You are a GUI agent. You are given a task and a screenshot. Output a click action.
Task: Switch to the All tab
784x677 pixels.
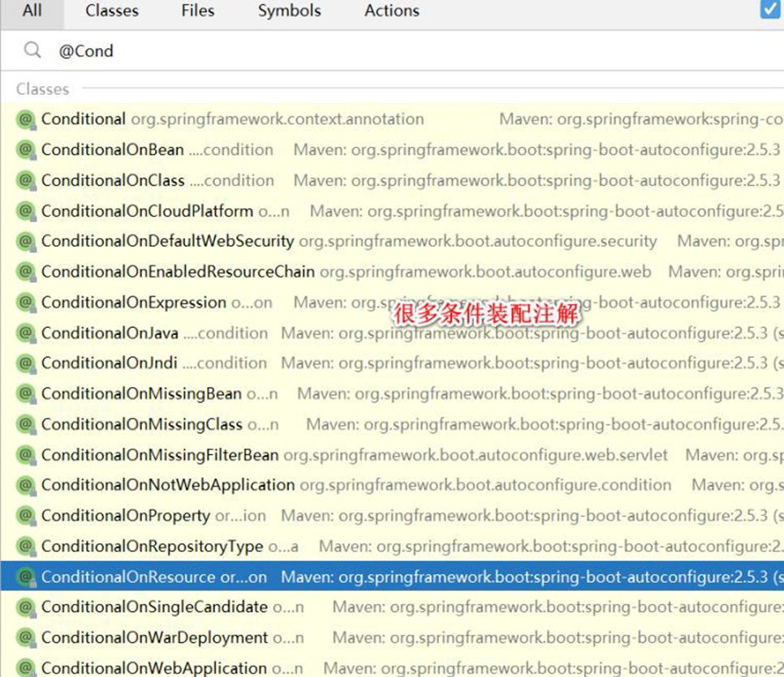click(32, 11)
